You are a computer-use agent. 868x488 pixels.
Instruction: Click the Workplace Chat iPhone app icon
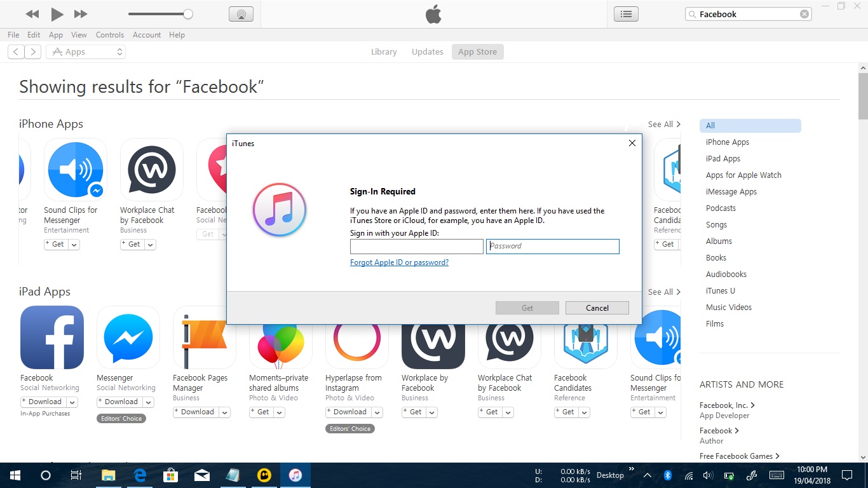pyautogui.click(x=151, y=170)
